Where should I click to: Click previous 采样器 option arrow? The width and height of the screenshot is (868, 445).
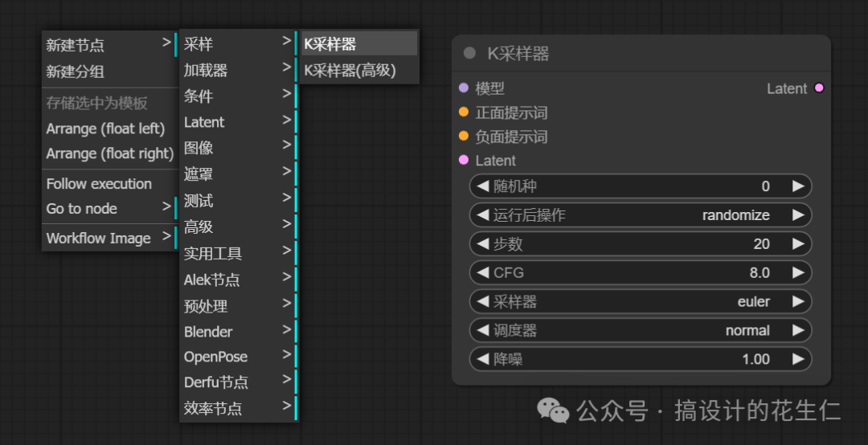[x=483, y=302]
